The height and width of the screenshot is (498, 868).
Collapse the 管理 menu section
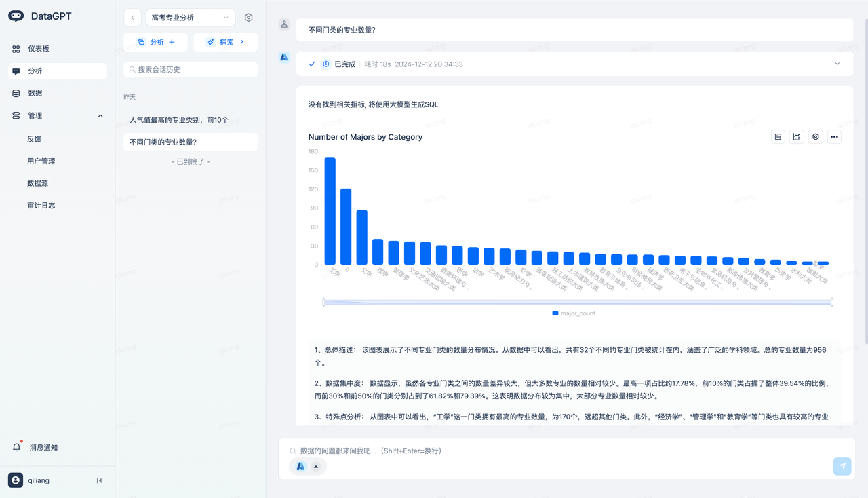[100, 116]
